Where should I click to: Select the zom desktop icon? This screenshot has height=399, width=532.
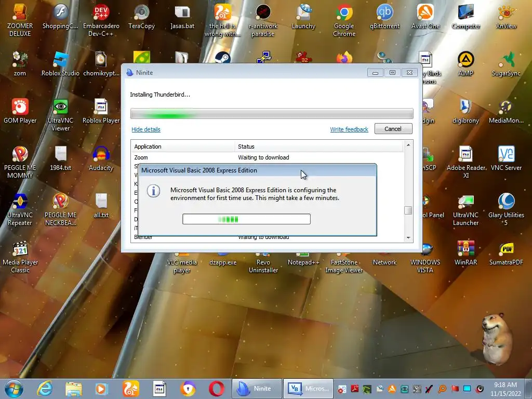tap(20, 64)
